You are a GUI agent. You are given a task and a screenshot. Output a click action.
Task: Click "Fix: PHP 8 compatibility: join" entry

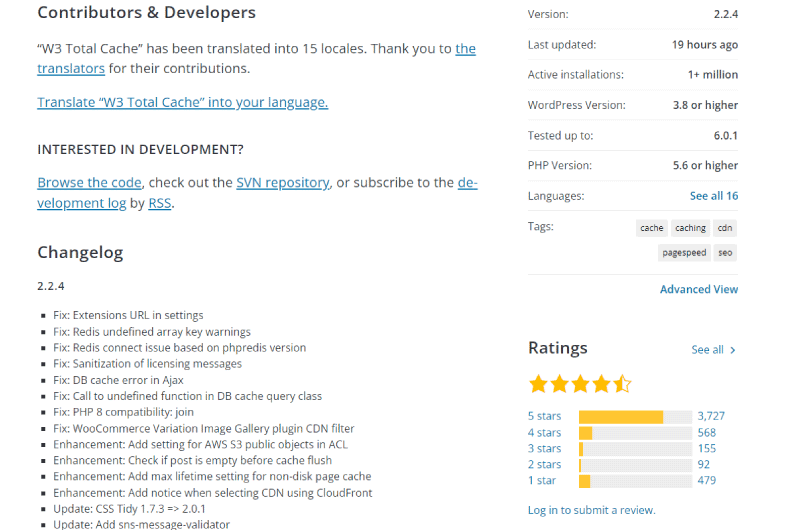123,412
